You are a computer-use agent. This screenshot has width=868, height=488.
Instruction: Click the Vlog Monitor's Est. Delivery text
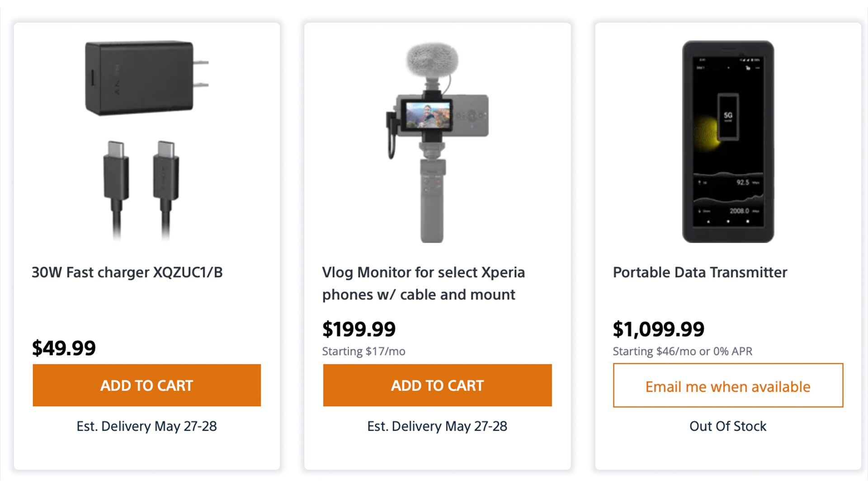pyautogui.click(x=437, y=426)
